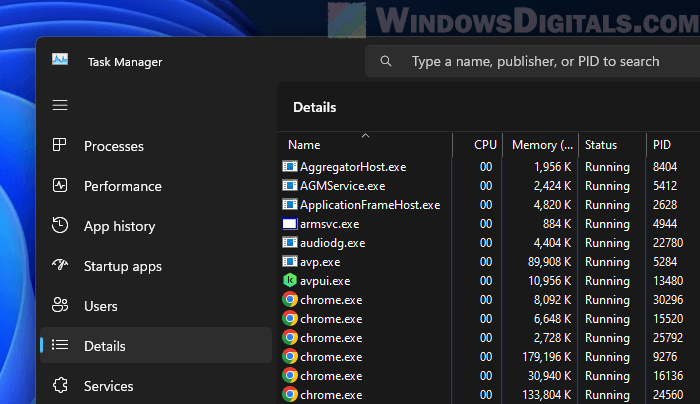The image size is (700, 404).
Task: Click the 30,940 K memory value
Action: pyautogui.click(x=550, y=376)
